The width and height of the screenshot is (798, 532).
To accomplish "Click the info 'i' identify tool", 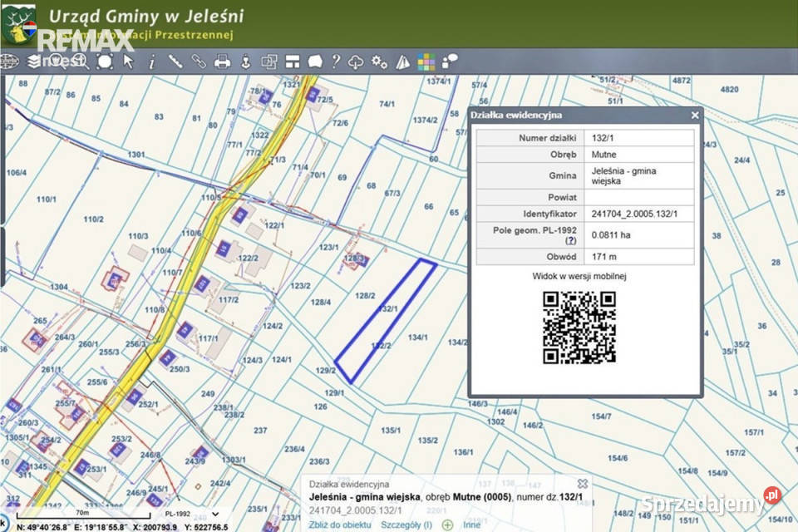I will click(151, 62).
